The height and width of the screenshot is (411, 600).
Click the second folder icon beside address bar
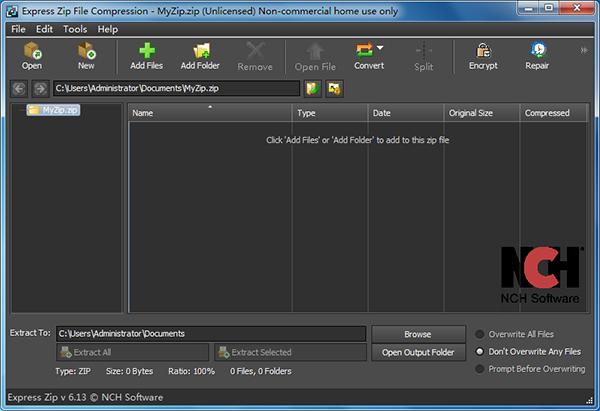[334, 89]
